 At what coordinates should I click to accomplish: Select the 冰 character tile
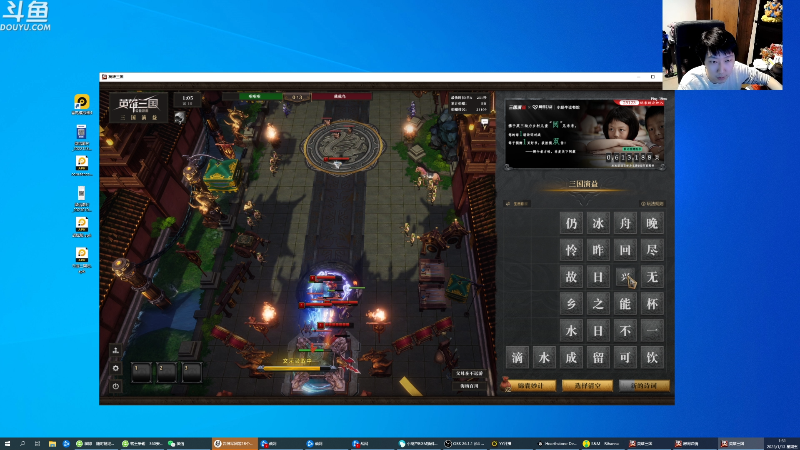click(x=598, y=223)
